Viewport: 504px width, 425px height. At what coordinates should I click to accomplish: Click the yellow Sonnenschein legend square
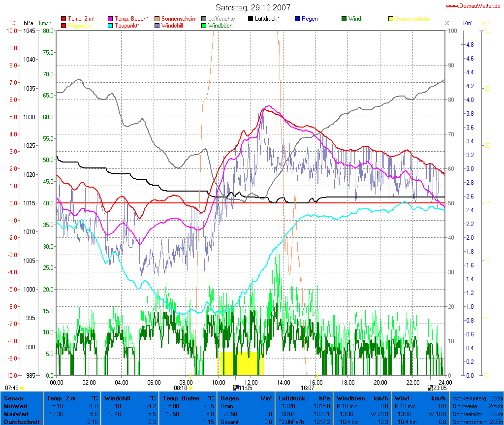click(391, 19)
